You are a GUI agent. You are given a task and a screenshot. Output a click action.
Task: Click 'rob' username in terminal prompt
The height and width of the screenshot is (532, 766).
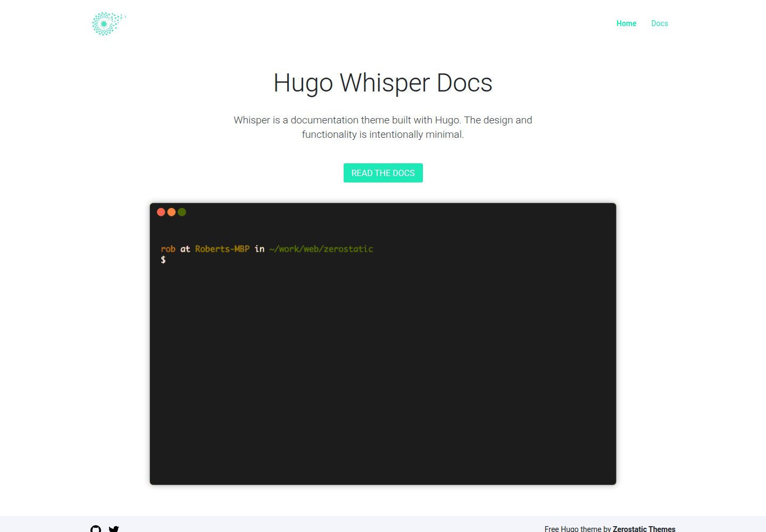tap(168, 249)
